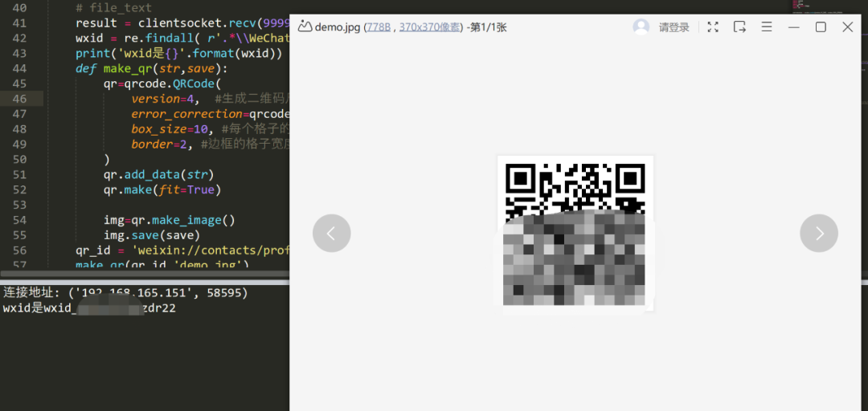This screenshot has width=868, height=411.
Task: Click the 连接地址 output line in the console
Action: click(x=125, y=293)
